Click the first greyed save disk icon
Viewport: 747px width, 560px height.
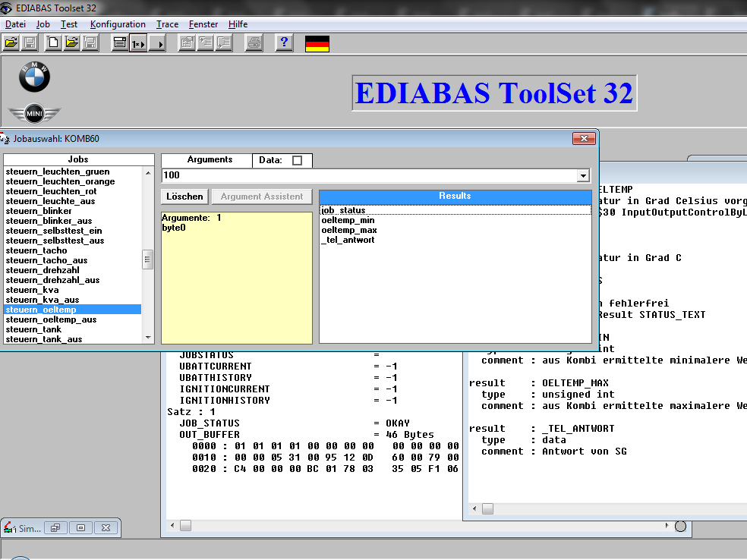(30, 43)
